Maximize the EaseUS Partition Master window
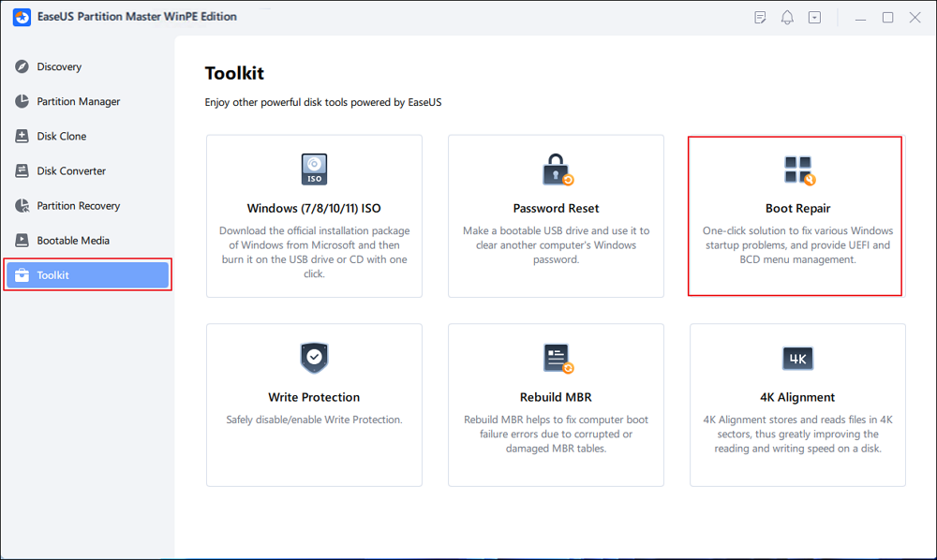 point(887,17)
